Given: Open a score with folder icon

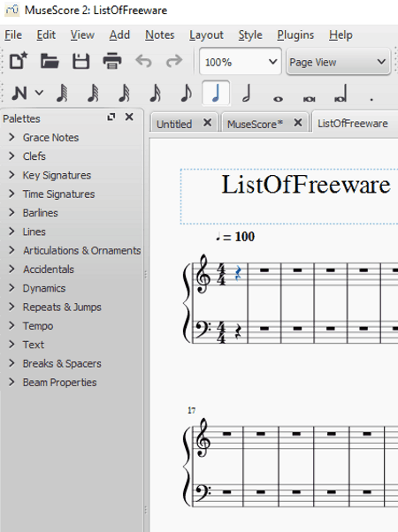Looking at the screenshot, I should (50, 61).
